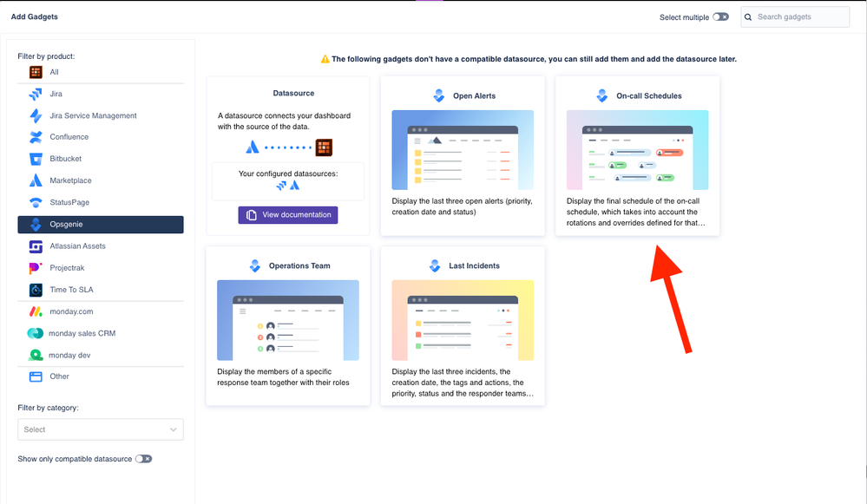Image resolution: width=867 pixels, height=504 pixels.
Task: Click the Time To SLA clock icon
Action: 36,290
